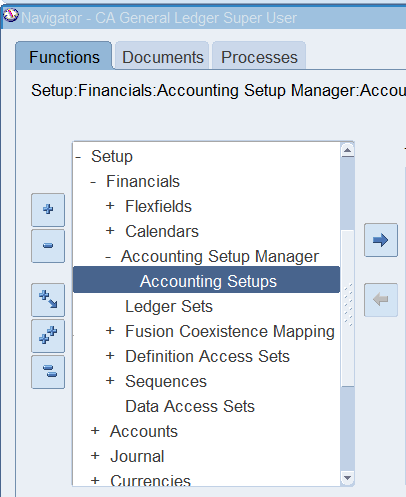Expand the Calendars tree node
Image resolution: width=406 pixels, height=497 pixels.
[110, 231]
